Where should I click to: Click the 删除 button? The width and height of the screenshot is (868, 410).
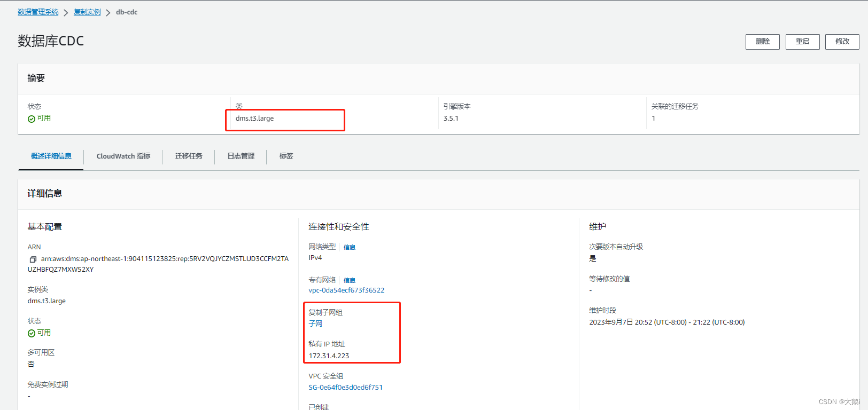pyautogui.click(x=763, y=42)
